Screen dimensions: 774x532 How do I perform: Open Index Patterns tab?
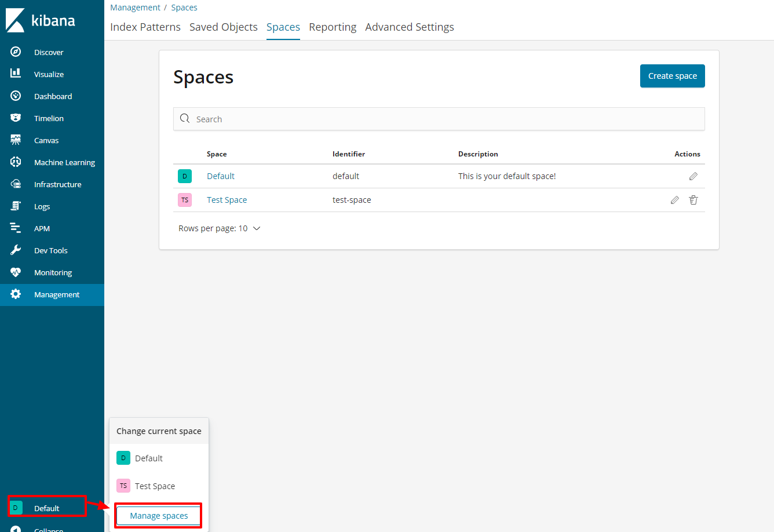[145, 27]
